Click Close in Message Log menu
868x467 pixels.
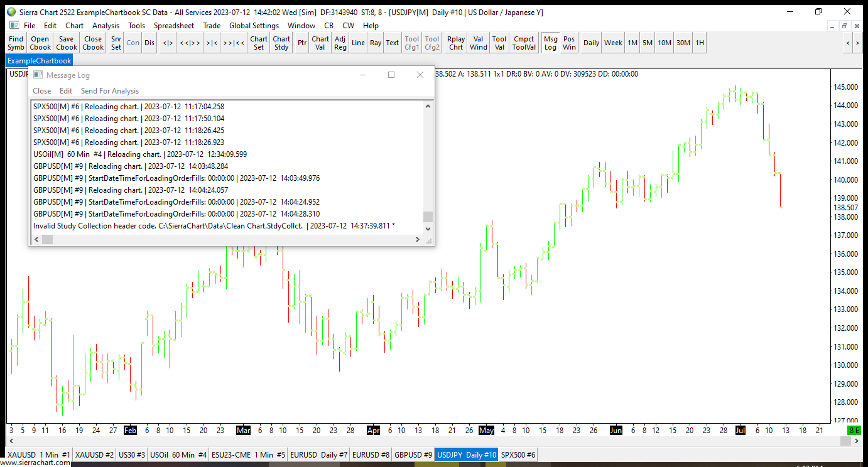click(x=42, y=91)
